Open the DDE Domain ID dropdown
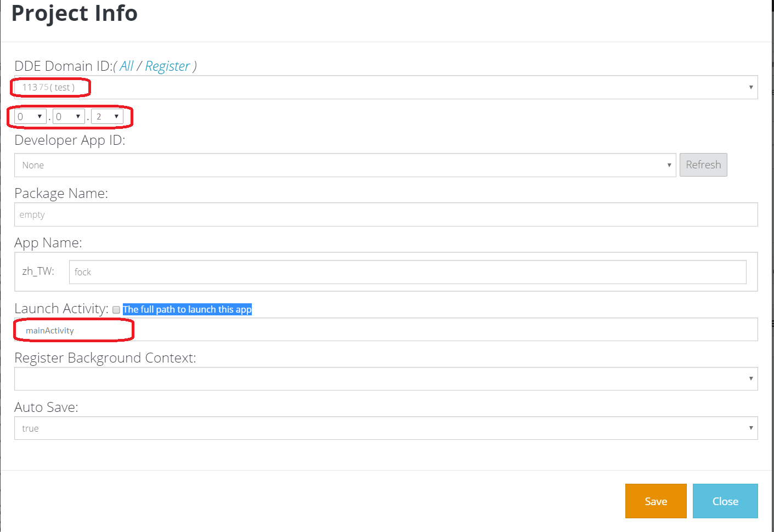 pyautogui.click(x=386, y=87)
